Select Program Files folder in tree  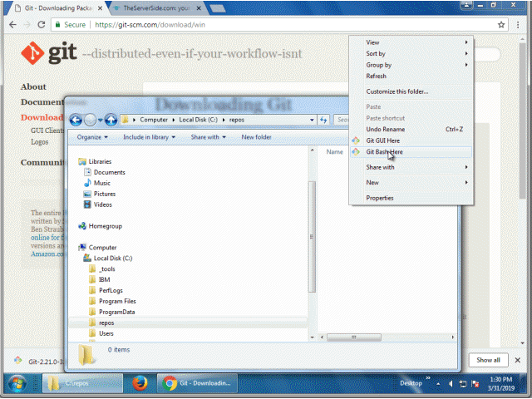116,301
